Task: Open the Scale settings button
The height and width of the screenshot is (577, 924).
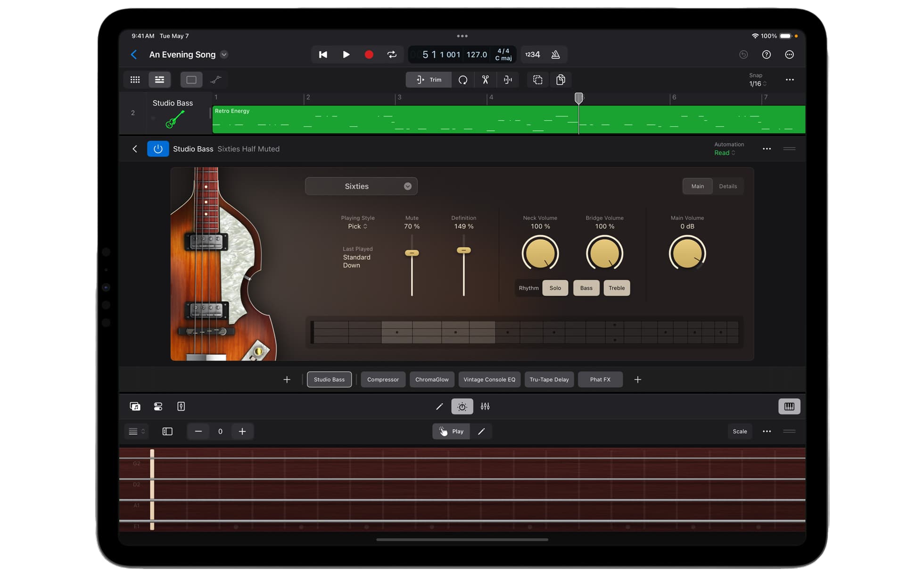Action: (x=740, y=432)
